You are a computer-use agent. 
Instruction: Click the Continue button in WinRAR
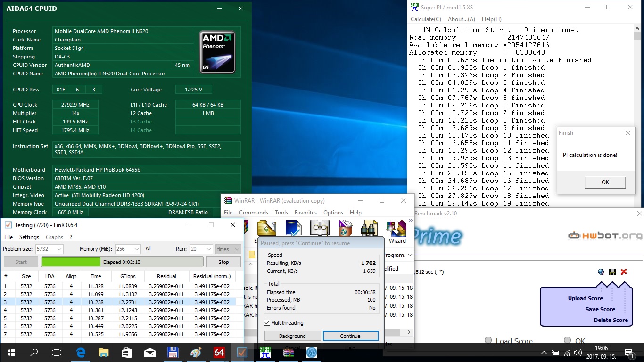coord(350,336)
